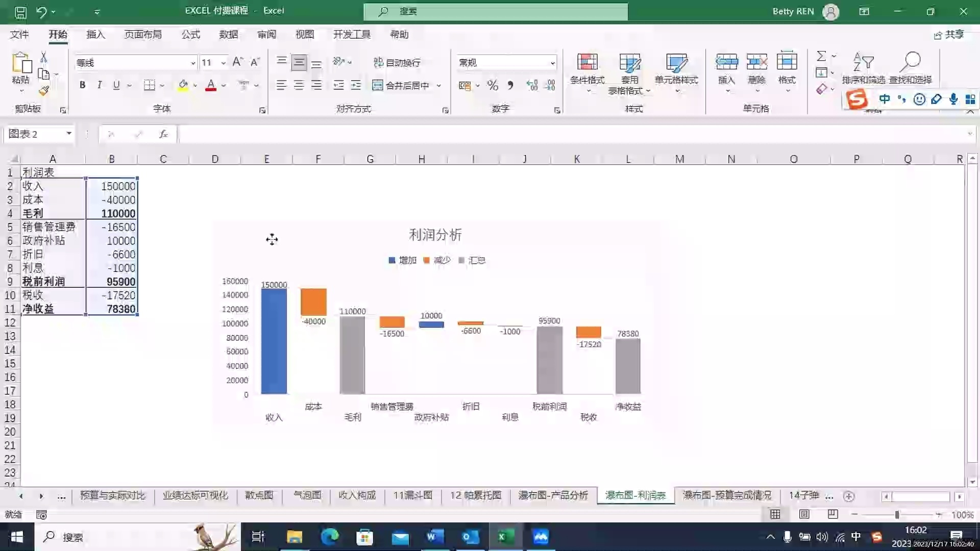Click the insert function fx button

pos(163,134)
